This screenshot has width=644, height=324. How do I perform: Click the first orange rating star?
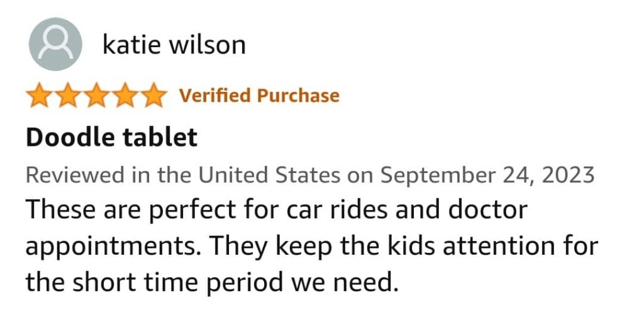click(39, 95)
